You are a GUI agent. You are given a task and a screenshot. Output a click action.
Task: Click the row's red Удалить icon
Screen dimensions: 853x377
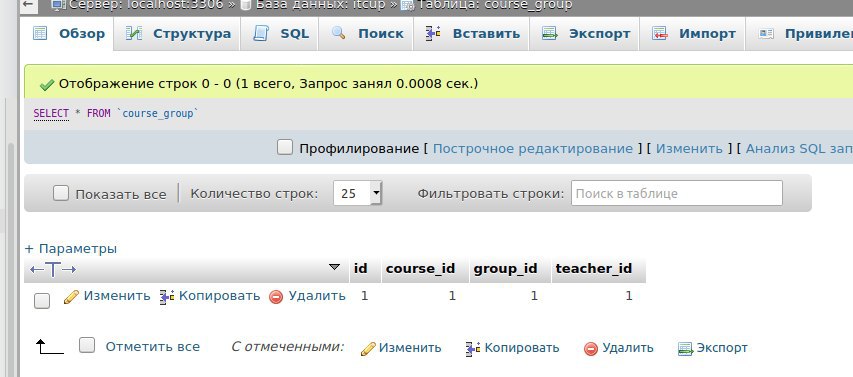[x=276, y=297]
